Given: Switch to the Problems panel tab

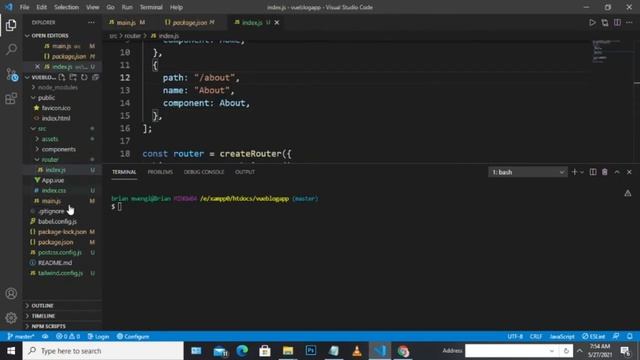Looking at the screenshot, I should [x=160, y=172].
